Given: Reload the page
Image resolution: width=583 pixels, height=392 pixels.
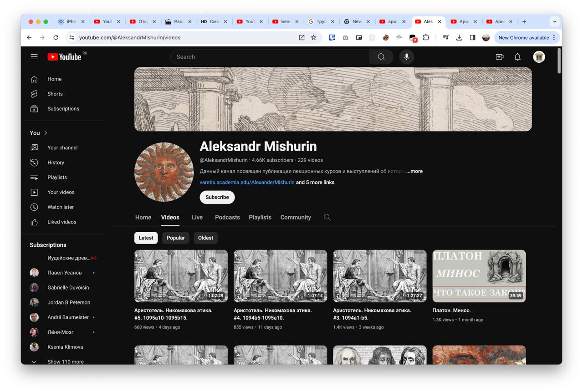Looking at the screenshot, I should [x=56, y=38].
